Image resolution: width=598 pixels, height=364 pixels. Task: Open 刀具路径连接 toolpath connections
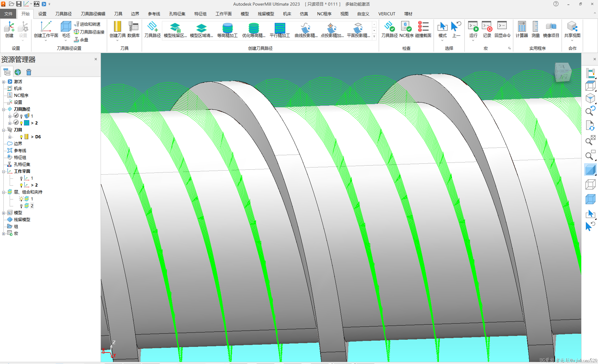click(x=89, y=32)
